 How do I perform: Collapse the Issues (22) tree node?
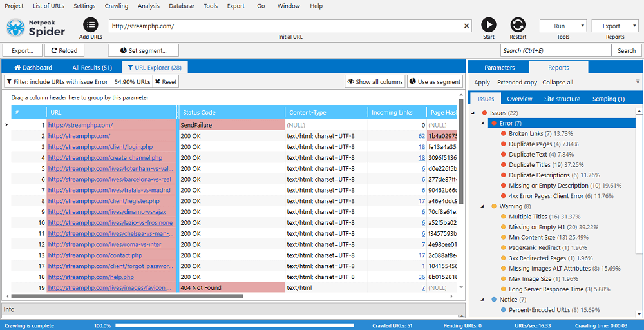tap(473, 113)
